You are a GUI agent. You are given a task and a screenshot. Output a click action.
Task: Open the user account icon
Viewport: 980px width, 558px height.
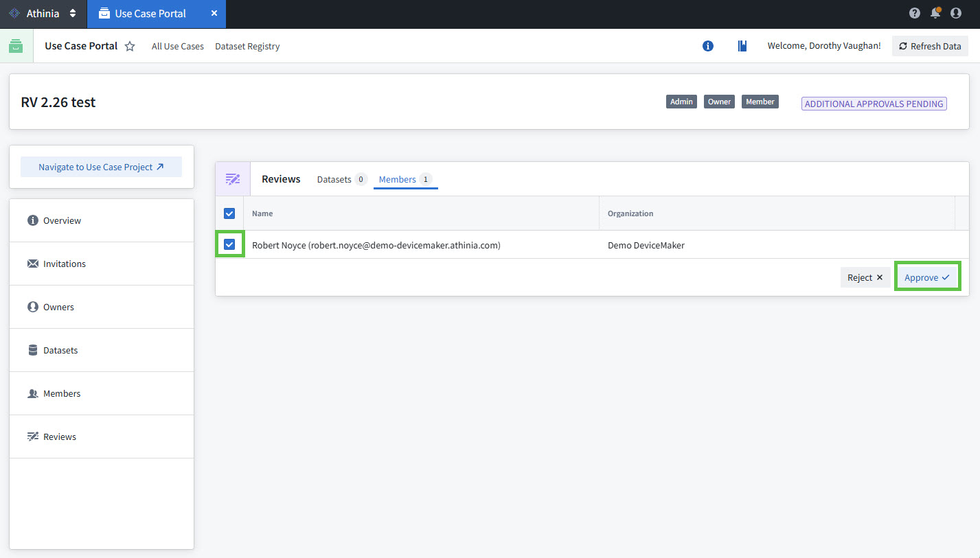pyautogui.click(x=955, y=13)
